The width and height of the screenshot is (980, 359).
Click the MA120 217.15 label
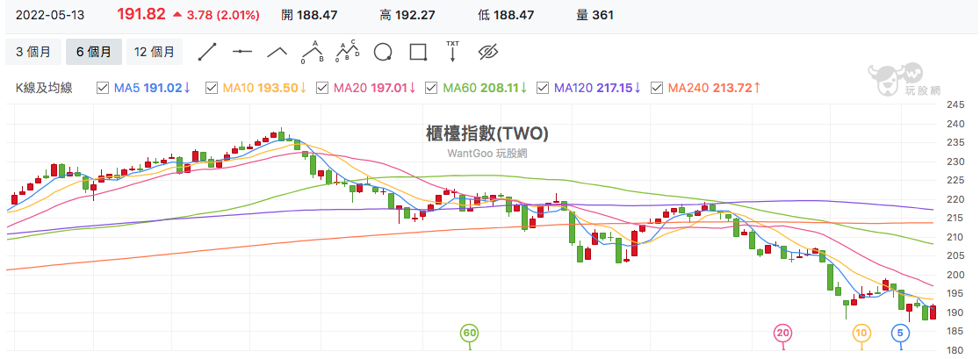click(598, 88)
